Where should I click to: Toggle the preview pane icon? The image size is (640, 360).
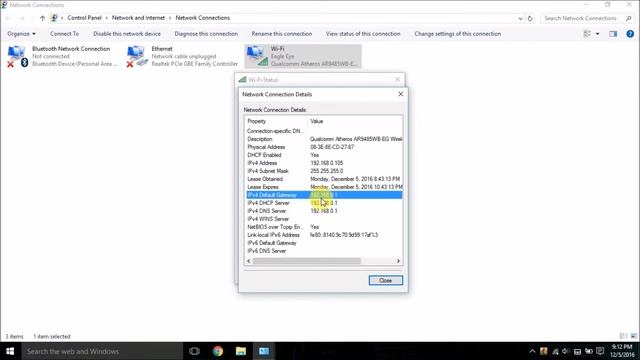(613, 34)
